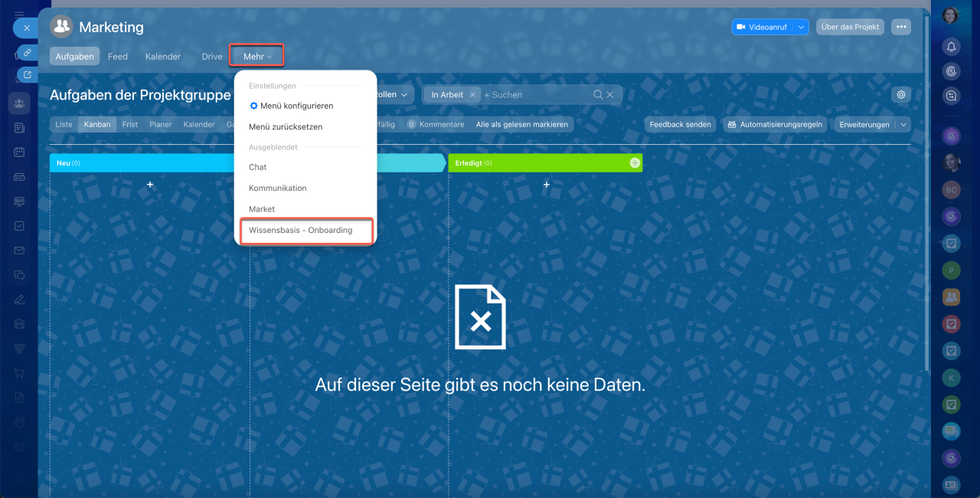Open Über das Projekt
Screen dimensions: 980x498
coord(850,27)
